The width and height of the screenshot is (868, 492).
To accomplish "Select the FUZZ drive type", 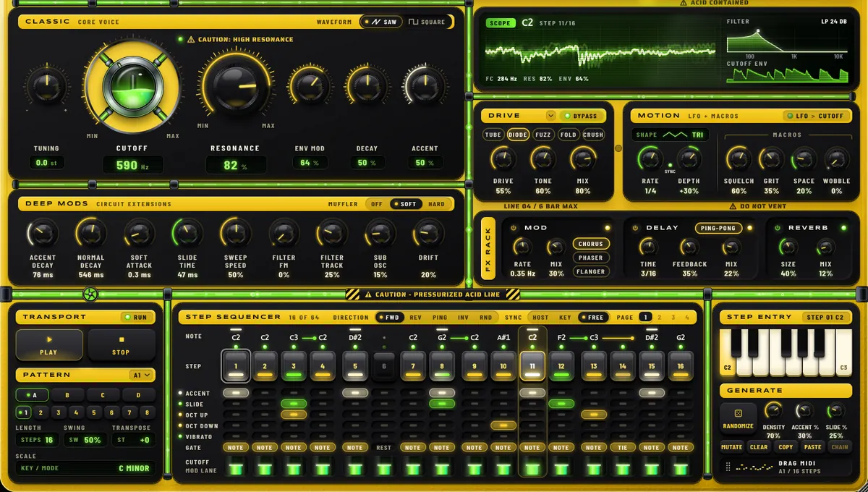I will tap(542, 135).
